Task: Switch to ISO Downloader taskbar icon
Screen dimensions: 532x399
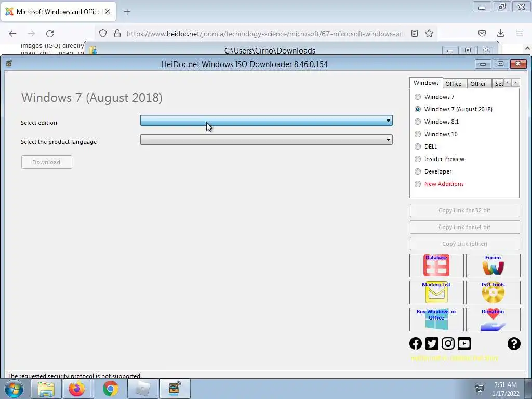Action: coord(175,389)
